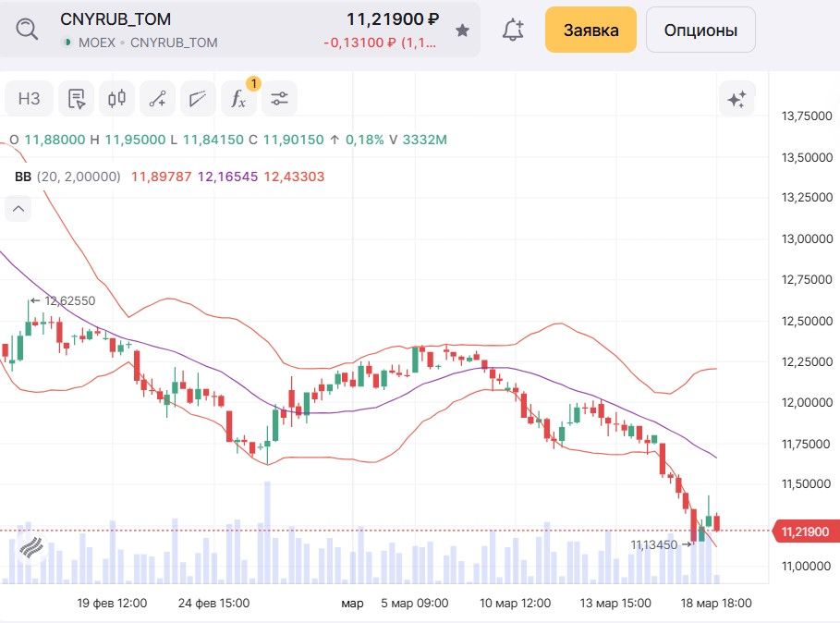Open the fx indicators menu
Viewport: 840px width, 623px height.
point(238,99)
